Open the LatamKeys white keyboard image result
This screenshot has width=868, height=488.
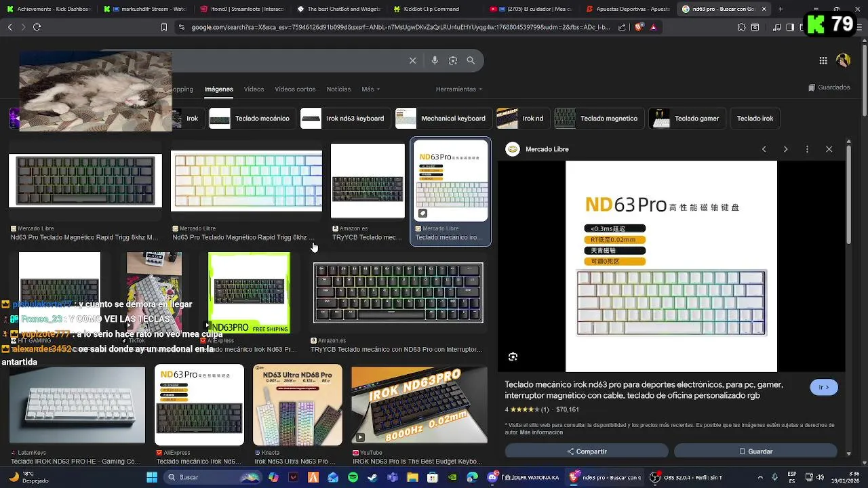(77, 405)
